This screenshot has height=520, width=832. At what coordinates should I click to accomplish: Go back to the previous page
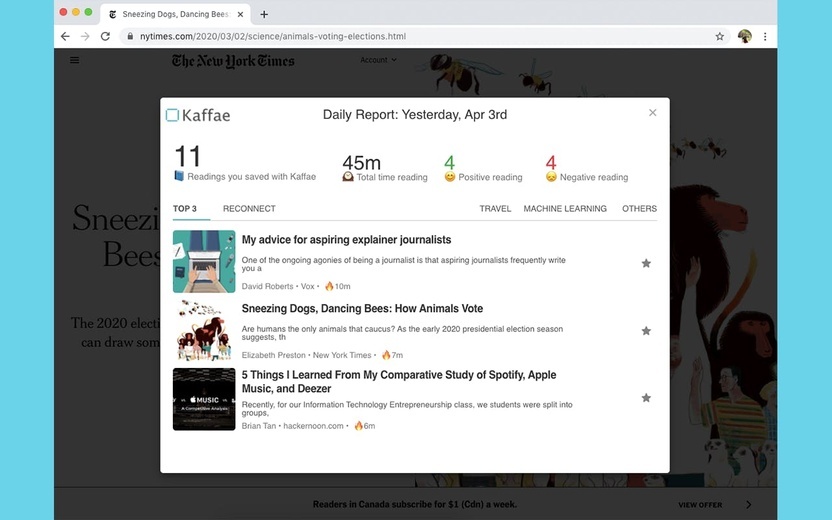click(x=65, y=37)
